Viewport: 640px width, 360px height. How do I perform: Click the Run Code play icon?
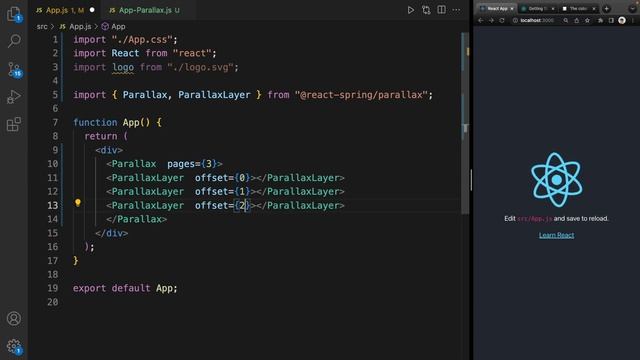coord(411,10)
